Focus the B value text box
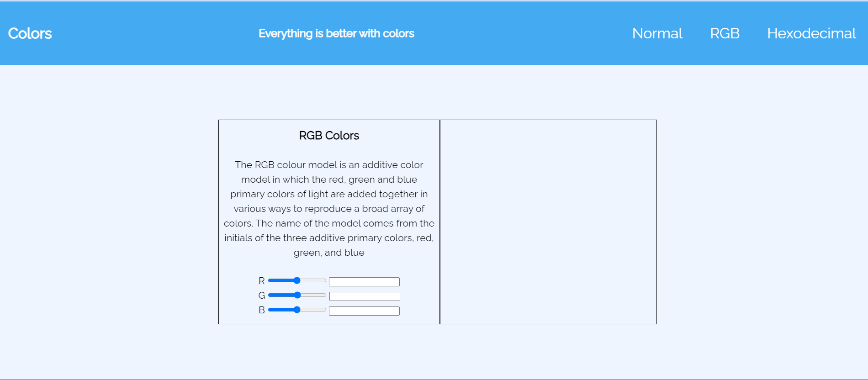Image resolution: width=868 pixels, height=380 pixels. pyautogui.click(x=364, y=311)
